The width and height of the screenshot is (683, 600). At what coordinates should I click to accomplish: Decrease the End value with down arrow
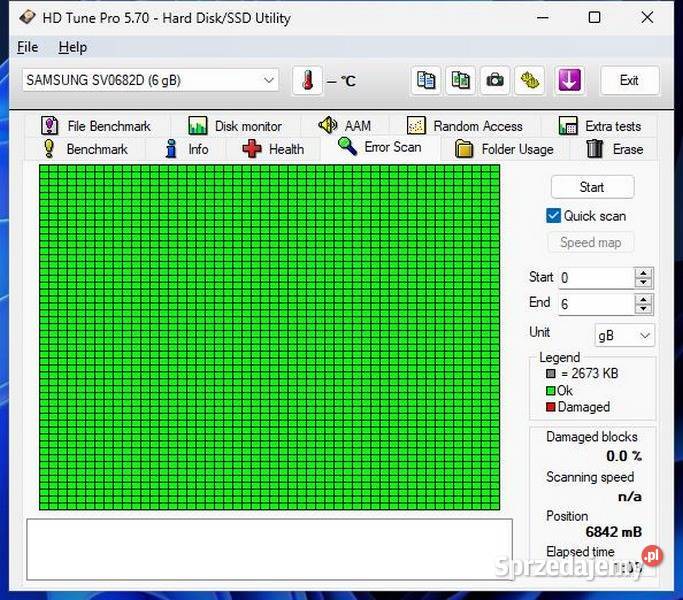click(x=643, y=309)
